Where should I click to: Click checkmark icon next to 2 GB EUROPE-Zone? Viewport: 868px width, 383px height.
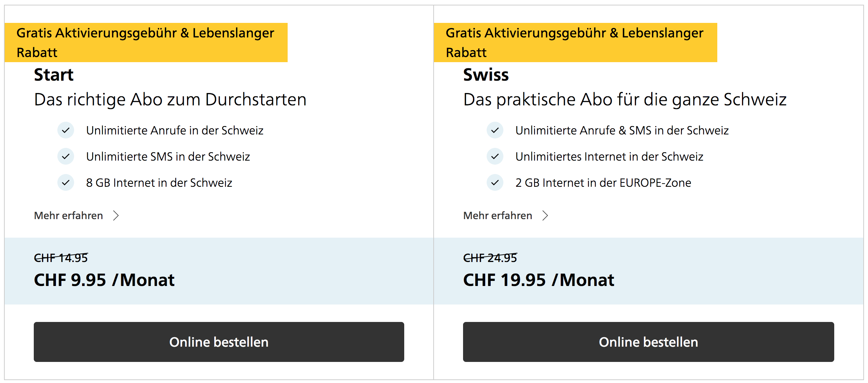[x=495, y=182]
